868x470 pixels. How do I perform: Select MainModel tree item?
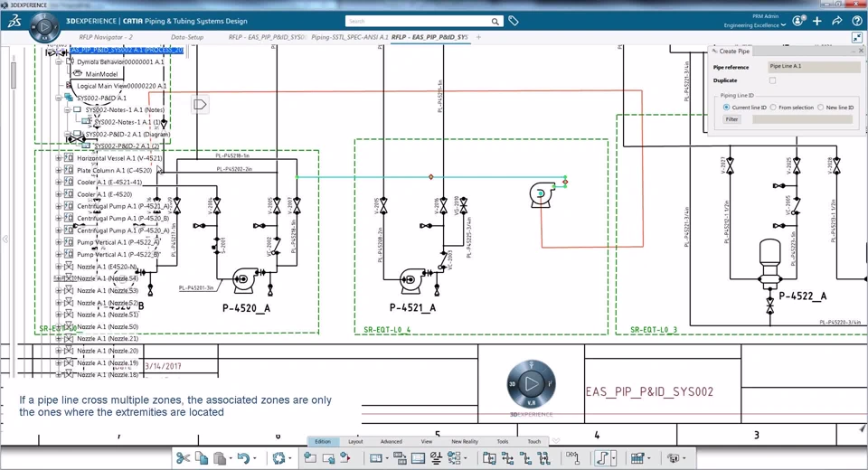tap(101, 73)
